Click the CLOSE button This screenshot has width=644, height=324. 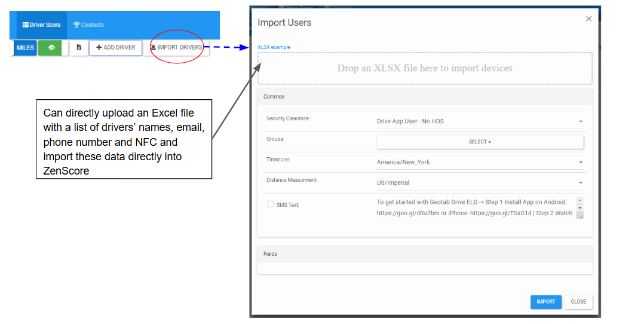[578, 302]
